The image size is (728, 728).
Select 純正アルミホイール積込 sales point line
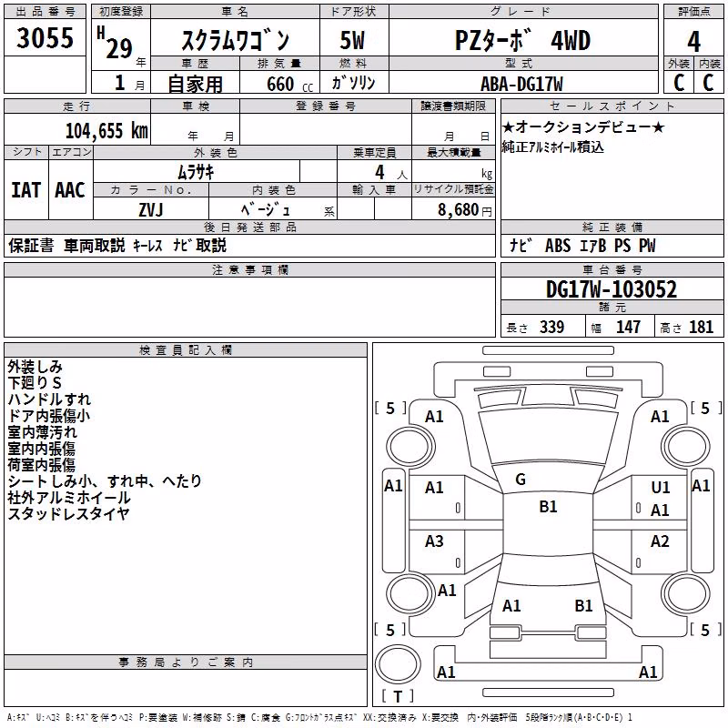click(553, 147)
